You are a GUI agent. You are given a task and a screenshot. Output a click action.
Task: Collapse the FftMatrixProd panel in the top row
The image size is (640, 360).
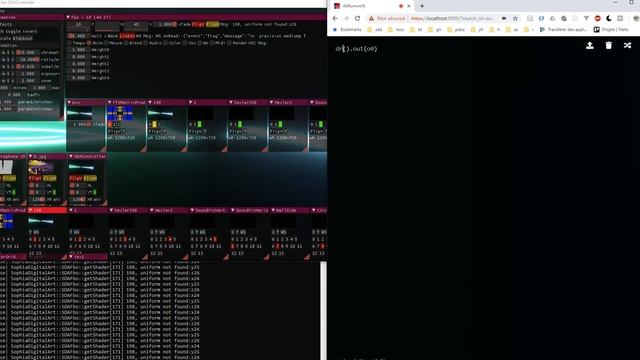[109, 102]
